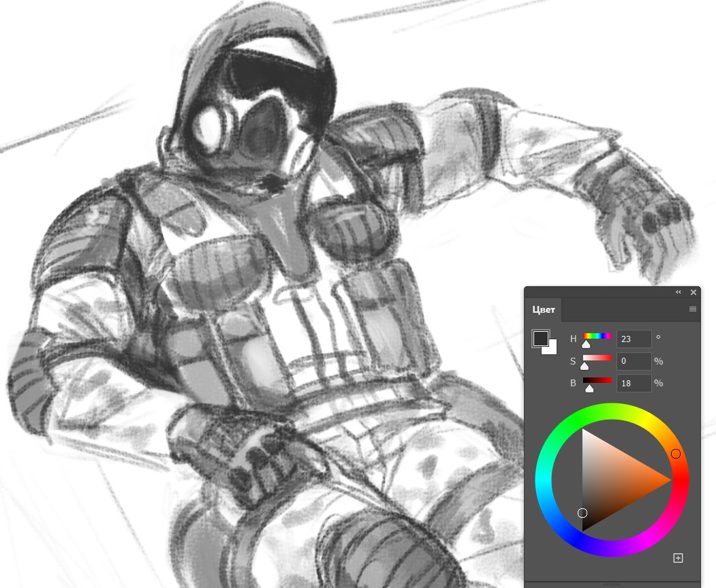The image size is (716, 588).
Task: Open the Цвет panel options menu
Action: (692, 309)
